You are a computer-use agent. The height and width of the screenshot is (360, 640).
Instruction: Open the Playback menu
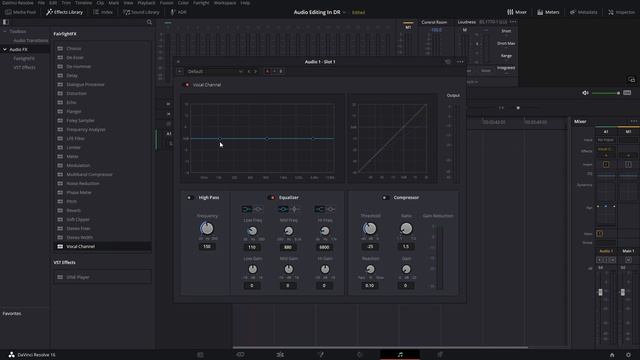coord(146,3)
